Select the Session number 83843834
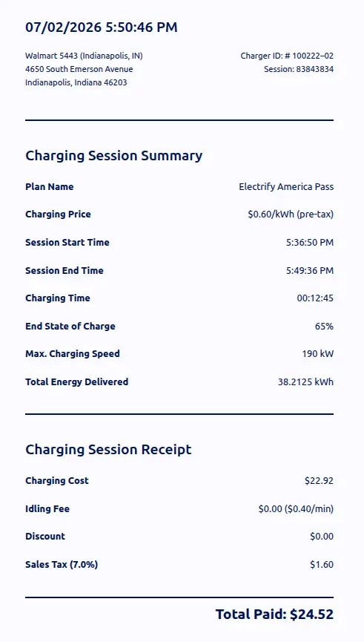The height and width of the screenshot is (642, 364). [299, 69]
